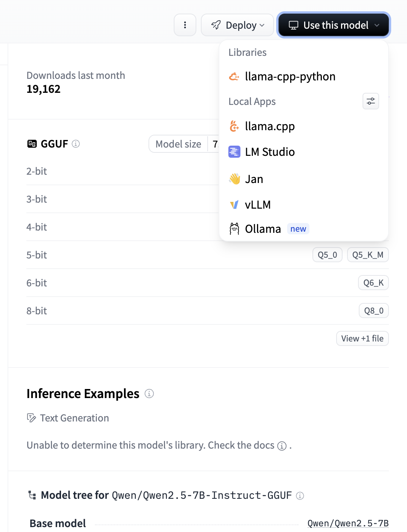Screen dimensions: 407x532
Task: Choose llama.cpp from Local Apps
Action: tap(269, 126)
